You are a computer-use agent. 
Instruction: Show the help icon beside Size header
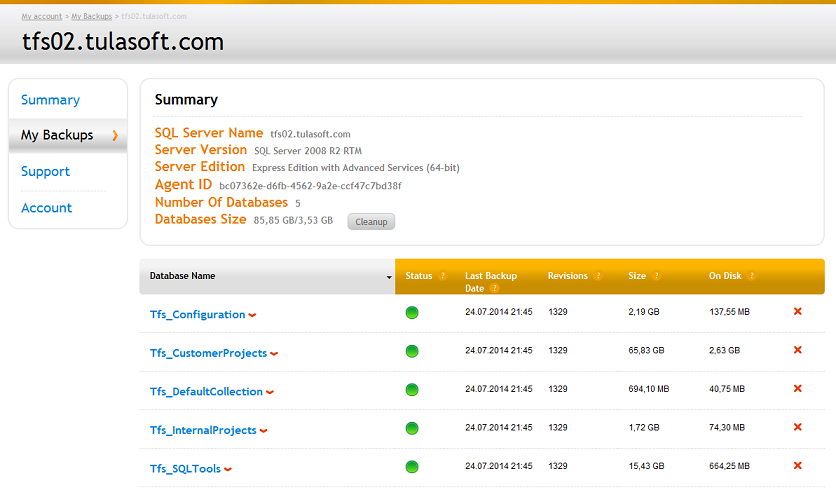656,276
